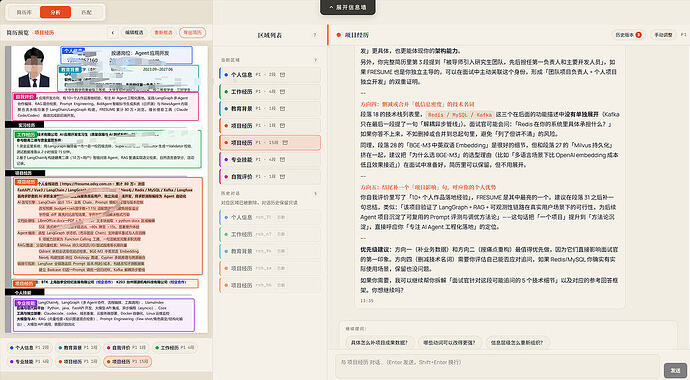Click the outlined 导出简历 button

[192, 33]
